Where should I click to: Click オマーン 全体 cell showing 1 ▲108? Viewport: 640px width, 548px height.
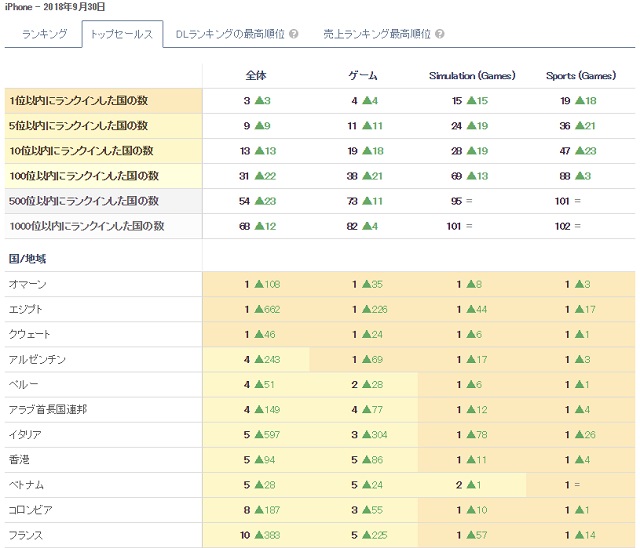(256, 284)
